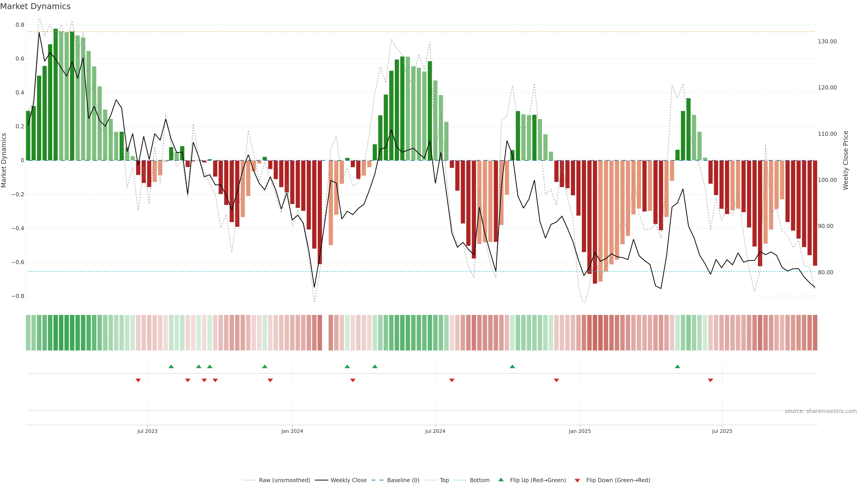Toggle the Weekly Close legend entry

(x=348, y=480)
